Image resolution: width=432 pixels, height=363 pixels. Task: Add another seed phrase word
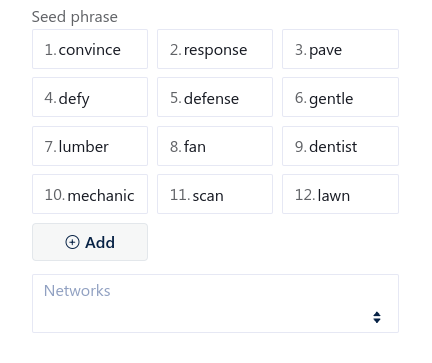[x=90, y=242]
